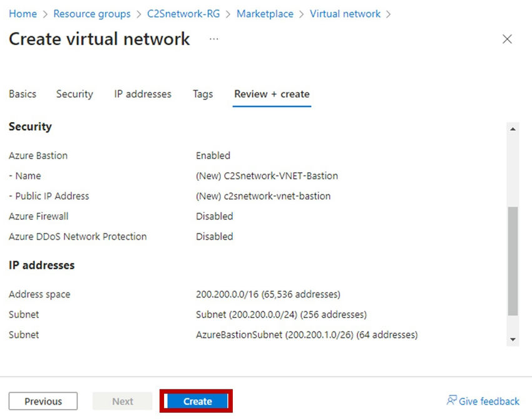Click the Give feedback smiley icon
Screen dimensions: 532x419
point(451,401)
